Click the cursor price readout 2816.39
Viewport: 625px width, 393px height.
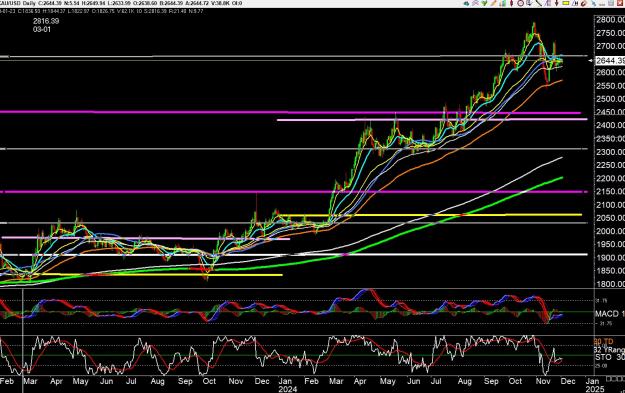click(46, 21)
